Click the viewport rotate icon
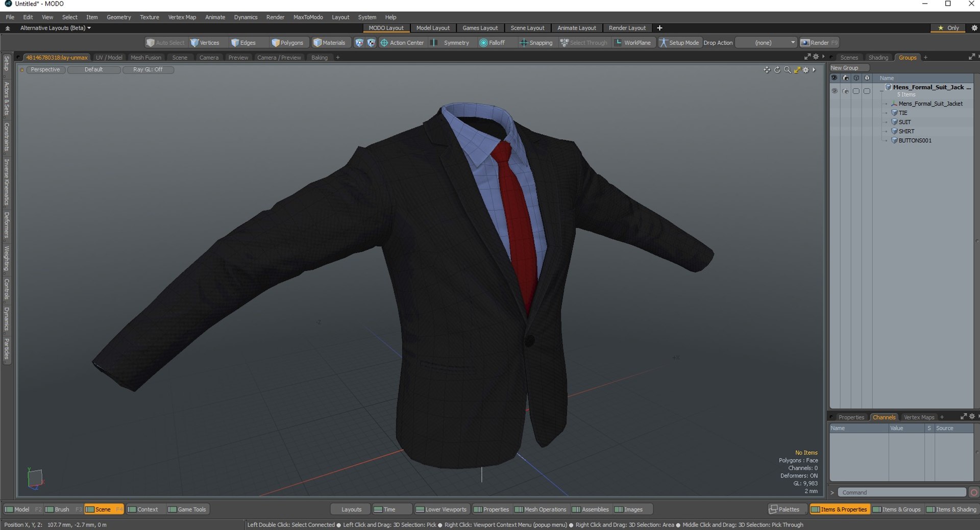This screenshot has width=980, height=530. pos(777,70)
